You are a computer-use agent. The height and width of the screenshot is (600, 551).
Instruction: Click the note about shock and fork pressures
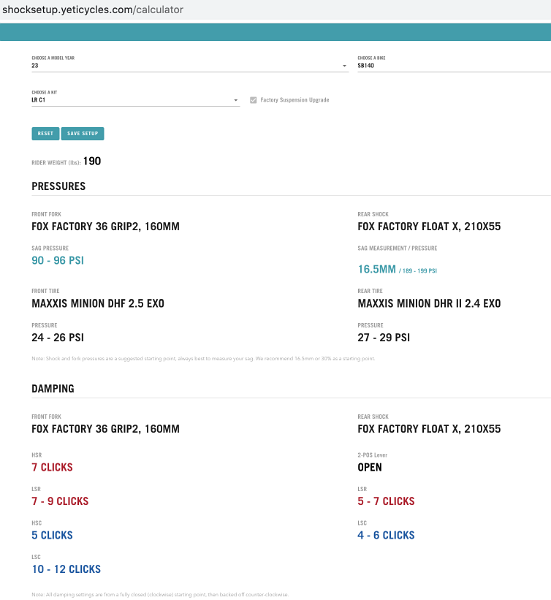(203, 359)
